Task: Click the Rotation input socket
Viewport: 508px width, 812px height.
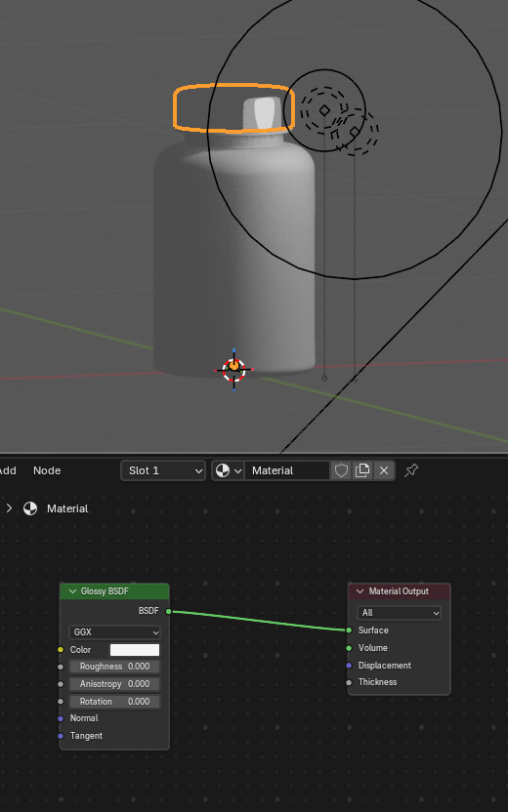Action: pos(61,701)
